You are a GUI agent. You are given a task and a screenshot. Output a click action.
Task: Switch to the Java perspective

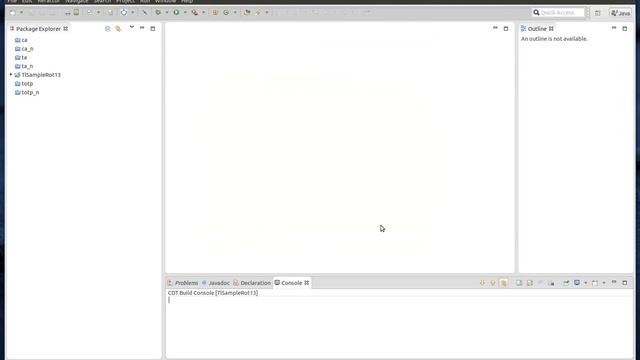coord(620,13)
